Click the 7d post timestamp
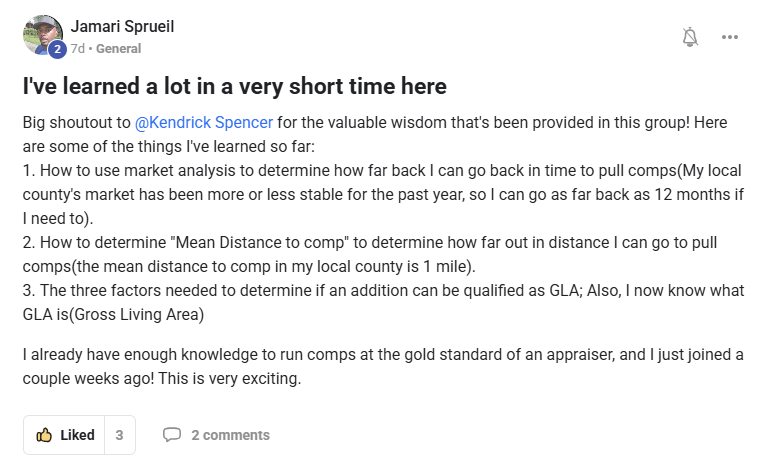774x468 pixels. [77, 48]
